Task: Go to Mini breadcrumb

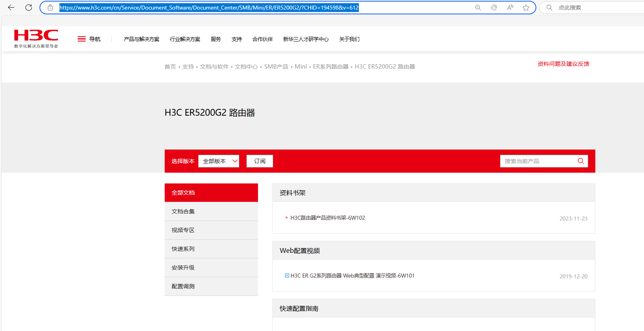Action: (301, 67)
